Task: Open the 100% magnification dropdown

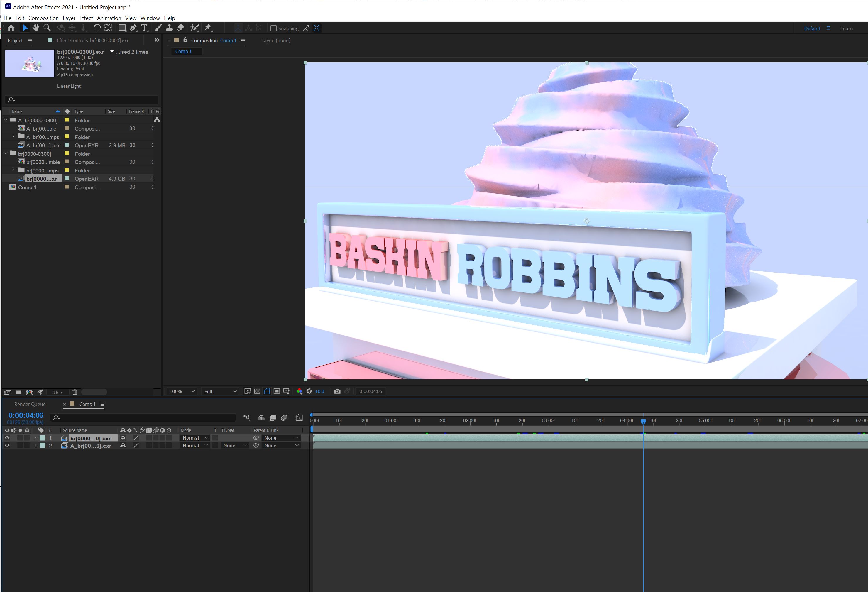Action: point(182,391)
